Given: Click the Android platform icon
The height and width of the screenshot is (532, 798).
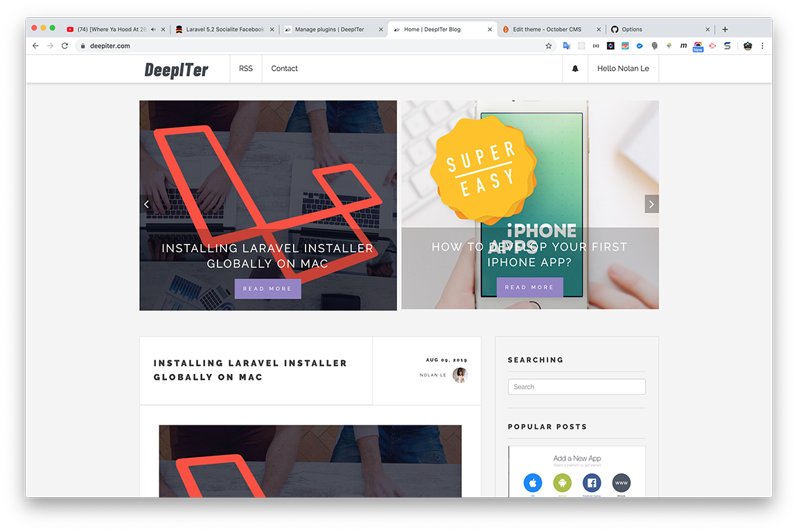Looking at the screenshot, I should coord(562,483).
